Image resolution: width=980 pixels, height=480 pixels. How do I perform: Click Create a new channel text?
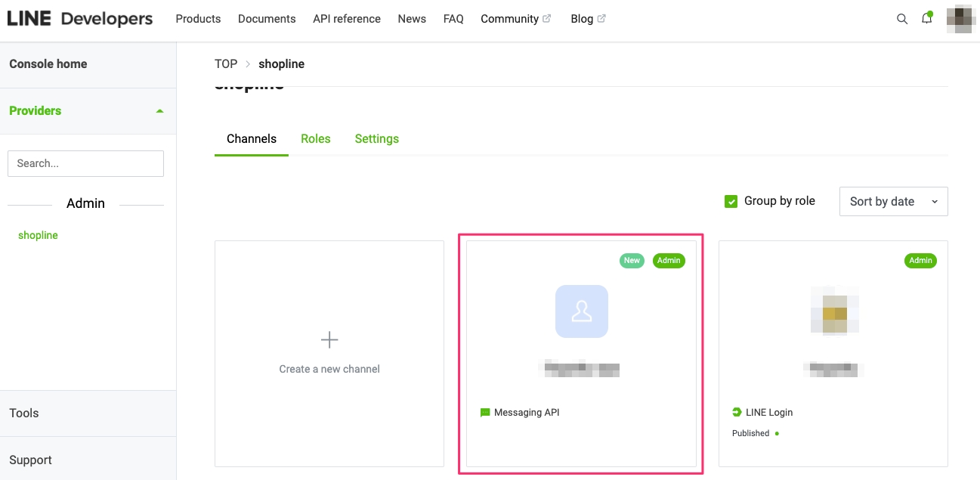[x=329, y=370]
